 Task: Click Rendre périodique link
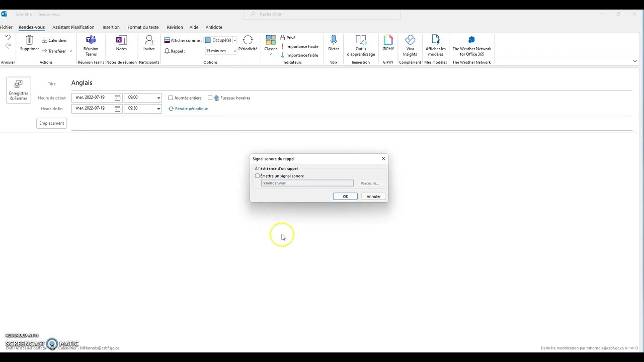click(x=188, y=109)
